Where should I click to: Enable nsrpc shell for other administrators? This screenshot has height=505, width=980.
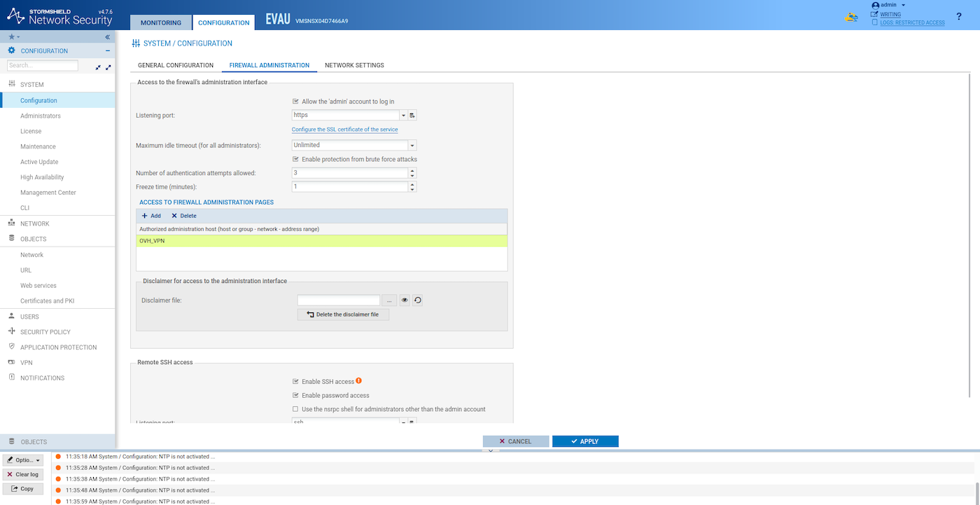point(295,410)
